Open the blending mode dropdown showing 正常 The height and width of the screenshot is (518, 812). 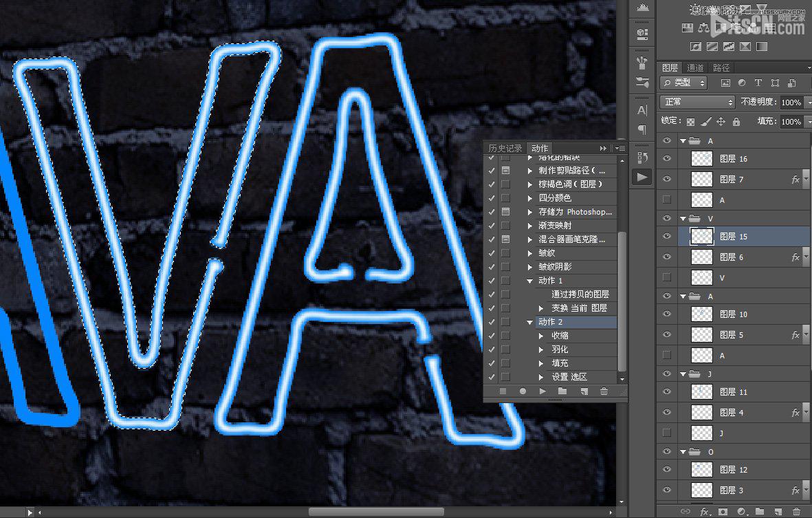point(696,101)
